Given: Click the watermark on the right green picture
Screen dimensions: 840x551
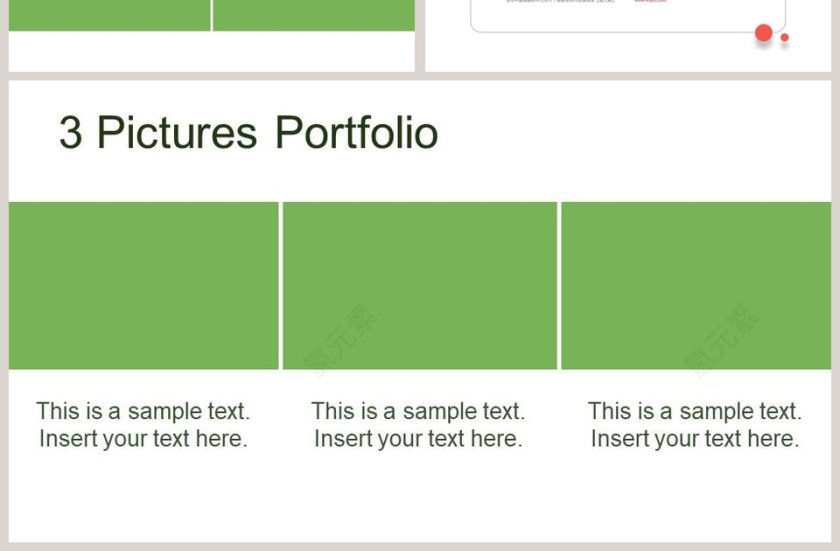Looking at the screenshot, I should coord(722,340).
